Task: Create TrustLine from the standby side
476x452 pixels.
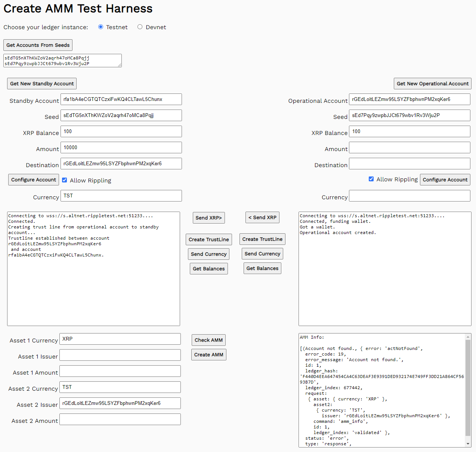Action: [x=208, y=239]
